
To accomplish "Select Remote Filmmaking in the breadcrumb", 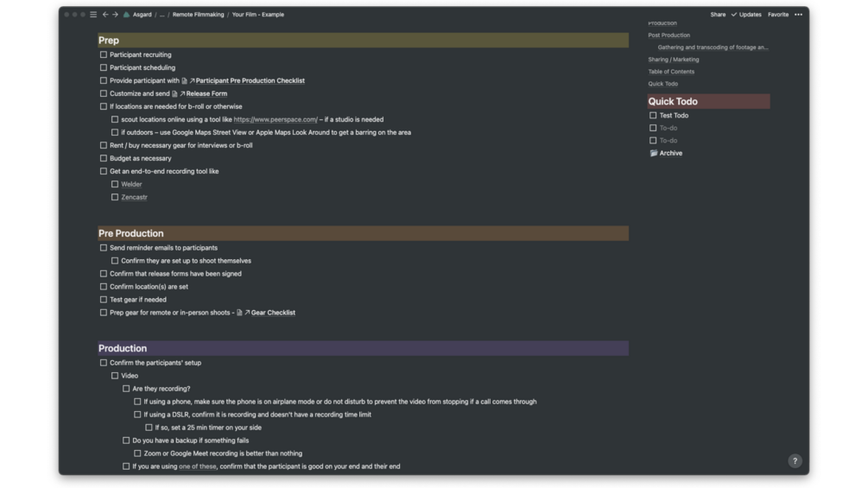I will pyautogui.click(x=198, y=15).
